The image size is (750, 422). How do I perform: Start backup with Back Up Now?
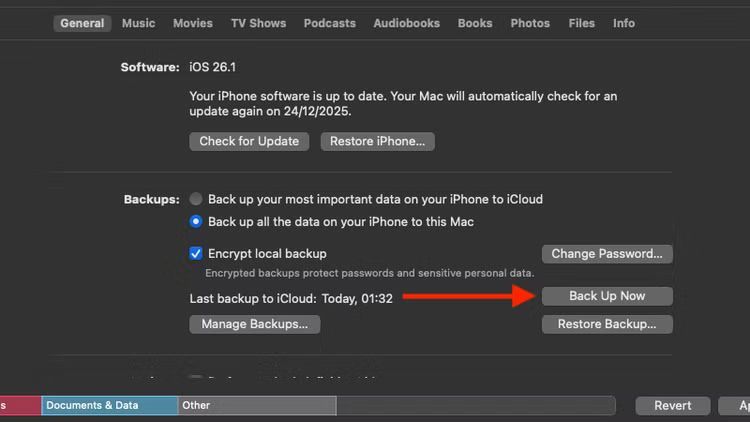click(607, 296)
